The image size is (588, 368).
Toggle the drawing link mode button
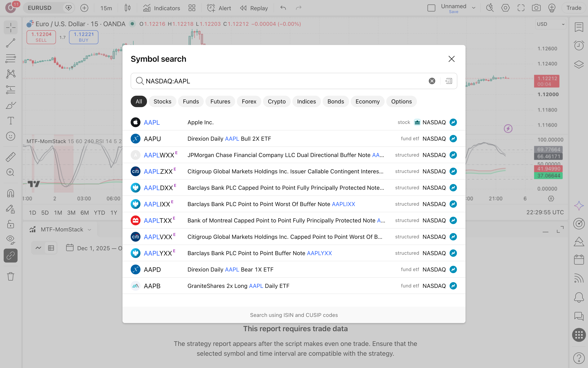click(x=11, y=256)
